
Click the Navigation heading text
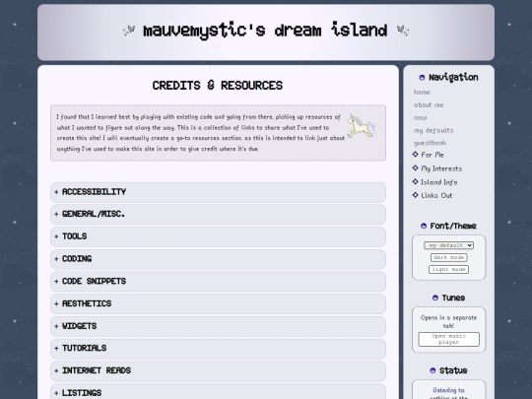tap(453, 78)
